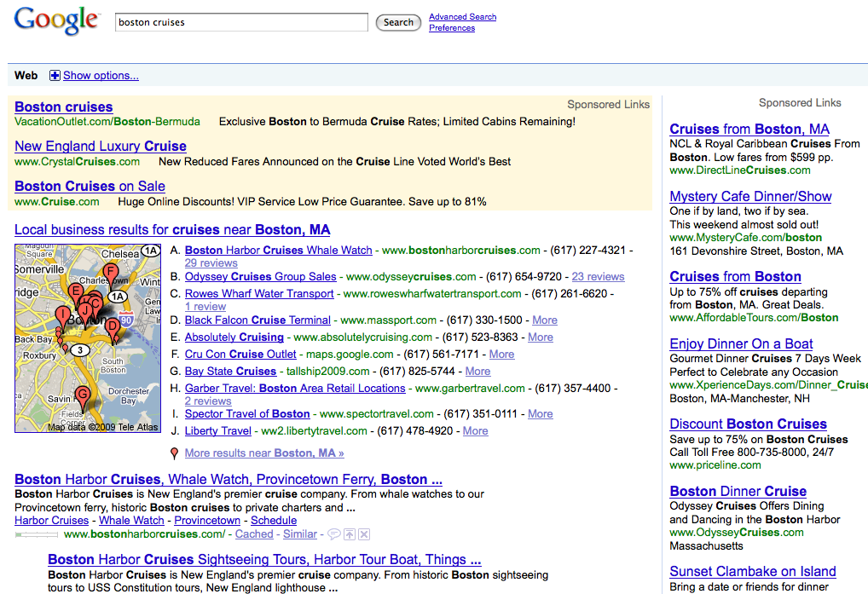Click the Google logo

(57, 21)
